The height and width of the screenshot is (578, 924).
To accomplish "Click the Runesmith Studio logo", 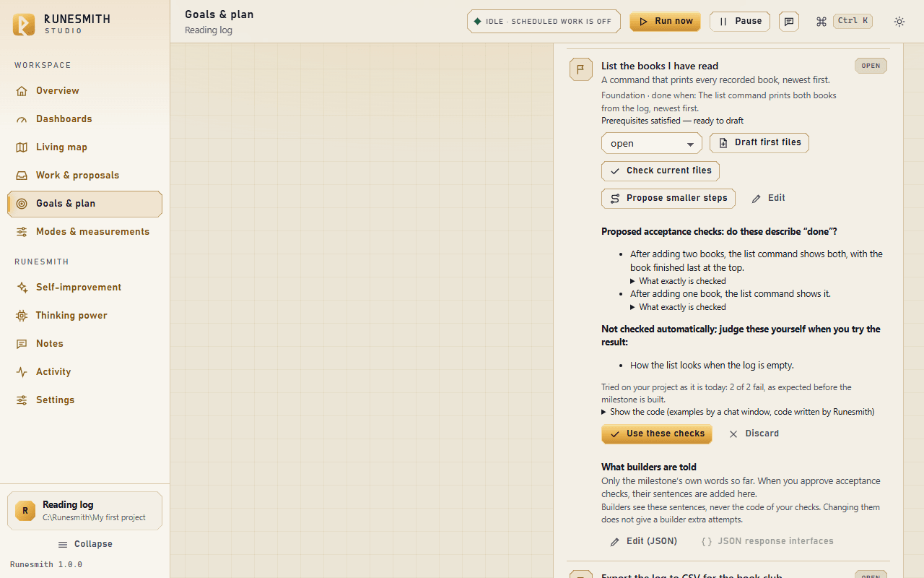I will point(24,24).
